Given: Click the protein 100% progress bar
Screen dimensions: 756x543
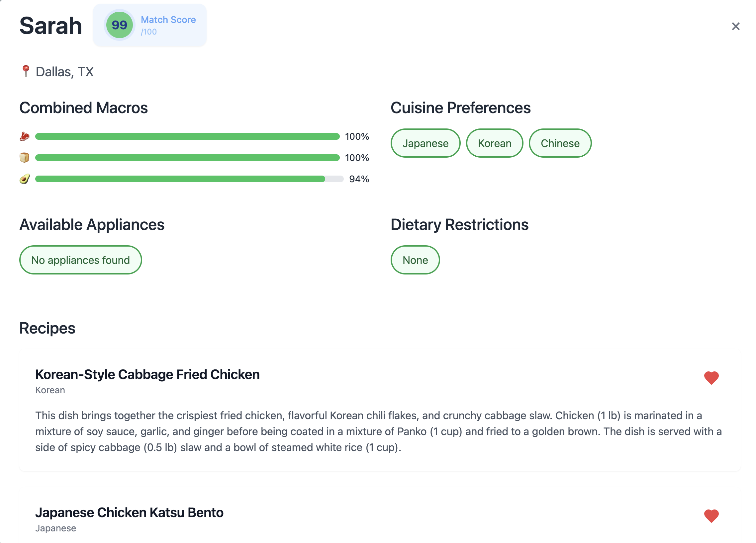Looking at the screenshot, I should tap(187, 137).
